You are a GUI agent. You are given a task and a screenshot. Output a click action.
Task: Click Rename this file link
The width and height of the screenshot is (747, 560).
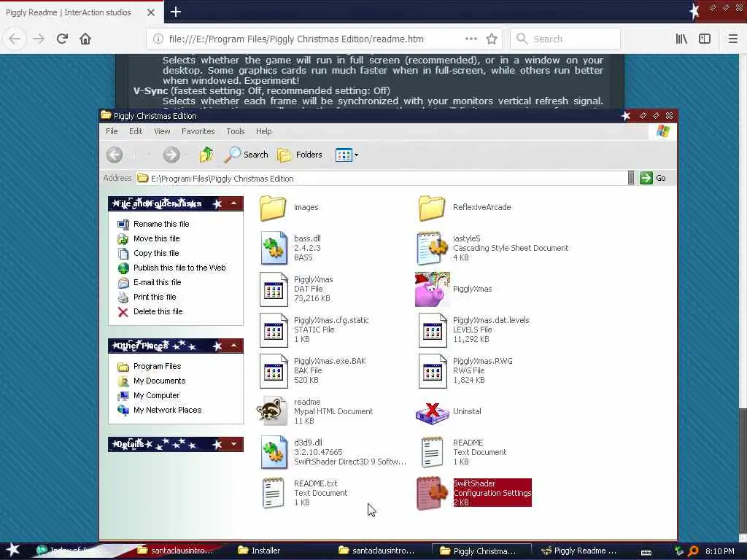161,224
